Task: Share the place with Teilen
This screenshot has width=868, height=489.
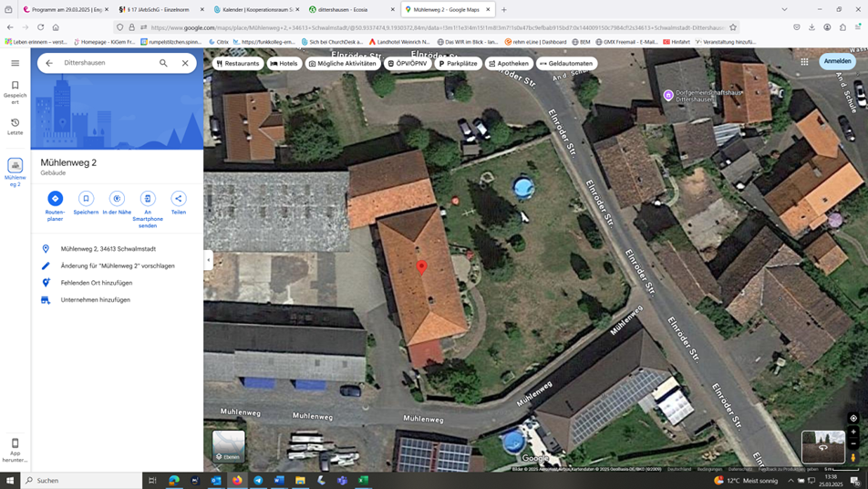Action: [x=179, y=203]
